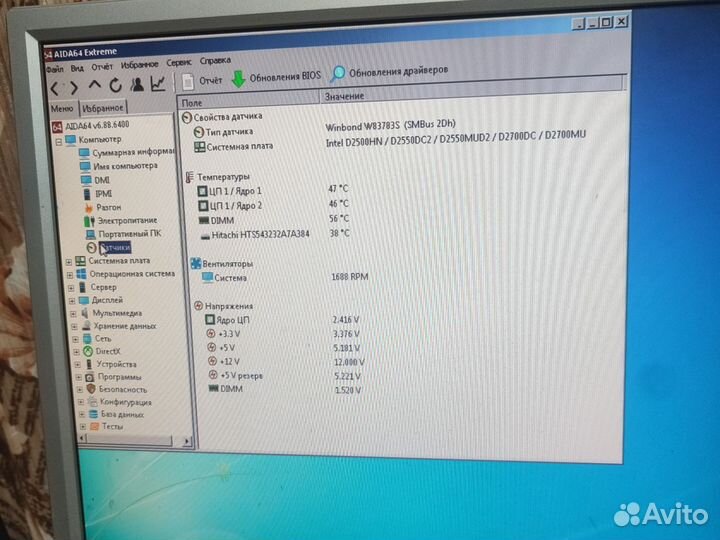
Task: Expand the Системная плата tree node
Action: pyautogui.click(x=69, y=261)
